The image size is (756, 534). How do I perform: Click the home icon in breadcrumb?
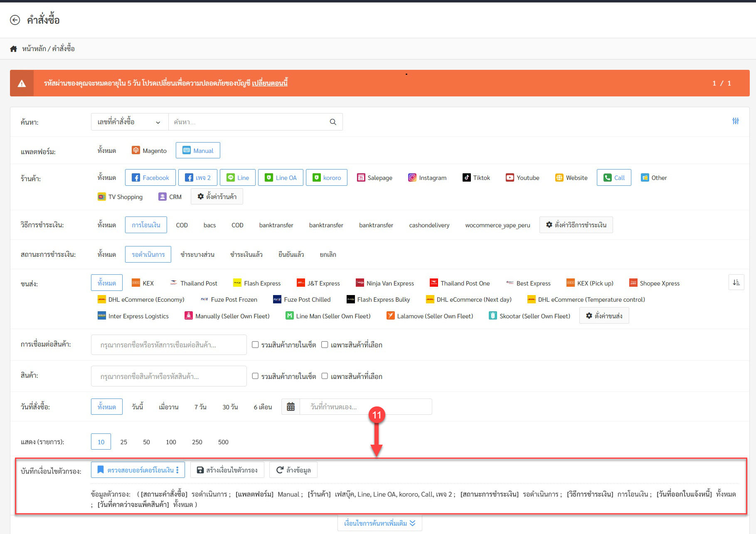(13, 49)
